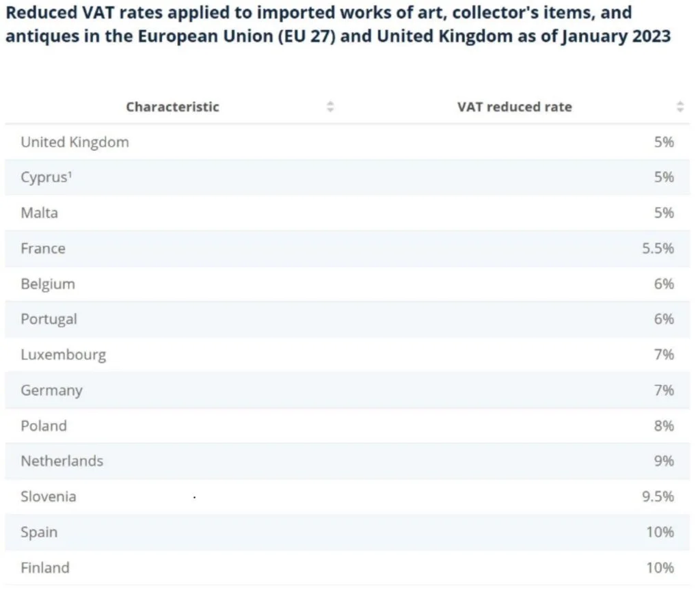Select the Malta row label
The image size is (700, 594).
(x=39, y=213)
